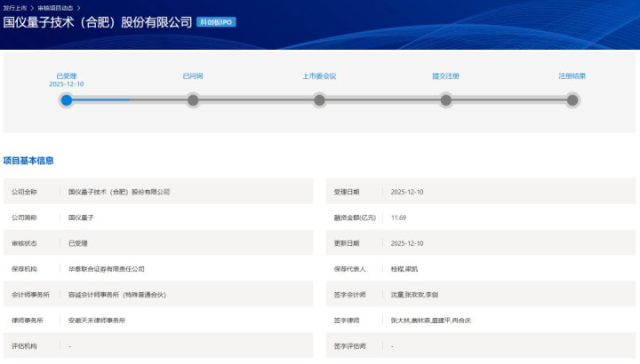Click the 项目基本信息 section heading

28,161
